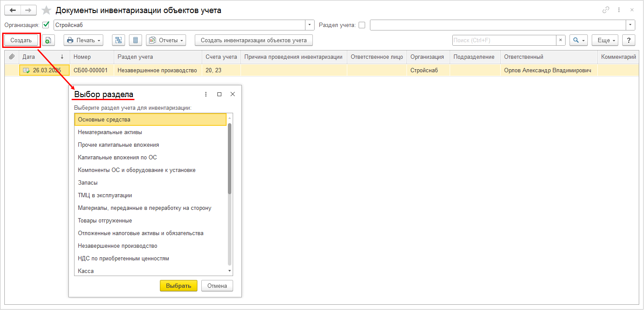Click the Организация field containing Стройснаб
The image size is (644, 310).
pos(180,25)
